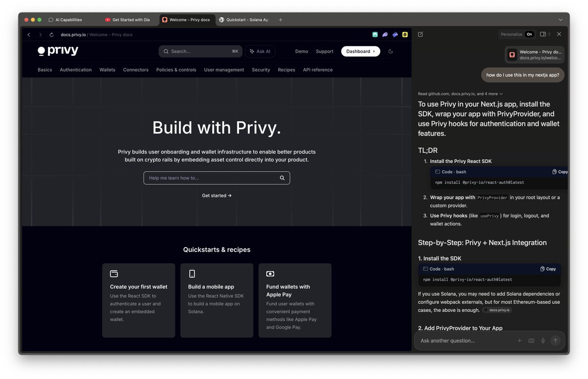The width and height of the screenshot is (588, 379).
Task: Reload the docs.privy.io page
Action: point(51,35)
